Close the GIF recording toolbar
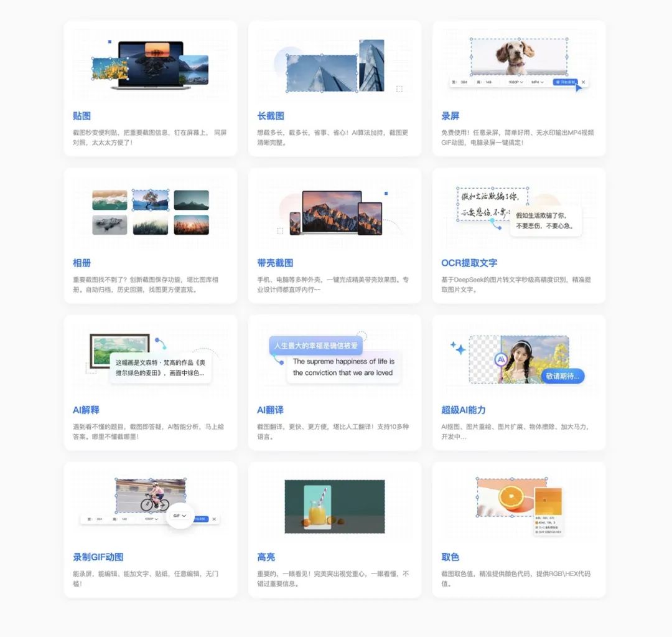Screen dimensions: 672x637 214,519
